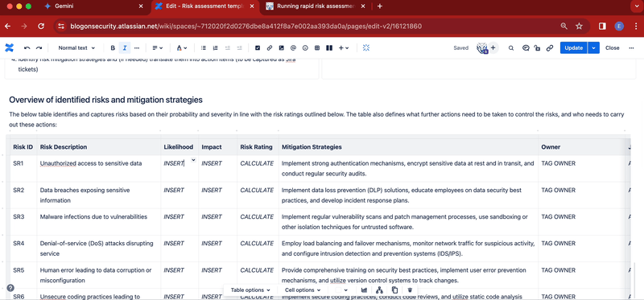Reload the current page
Viewport: 644px width, 300px height.
41,27
